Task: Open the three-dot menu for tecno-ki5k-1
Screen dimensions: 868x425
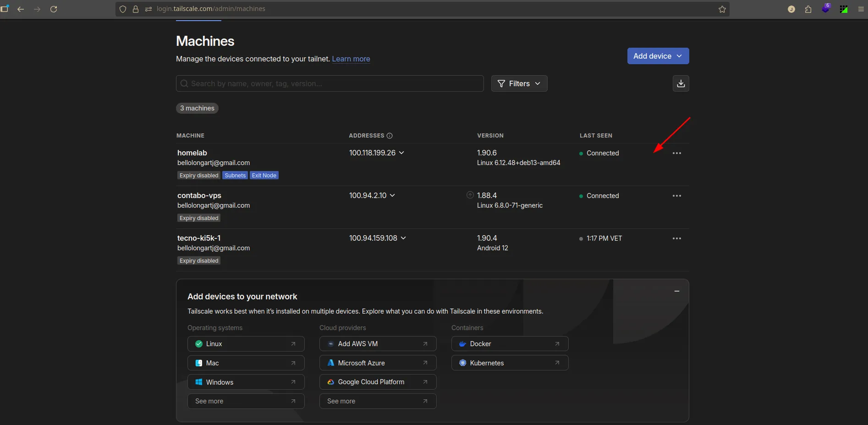Action: [676, 238]
